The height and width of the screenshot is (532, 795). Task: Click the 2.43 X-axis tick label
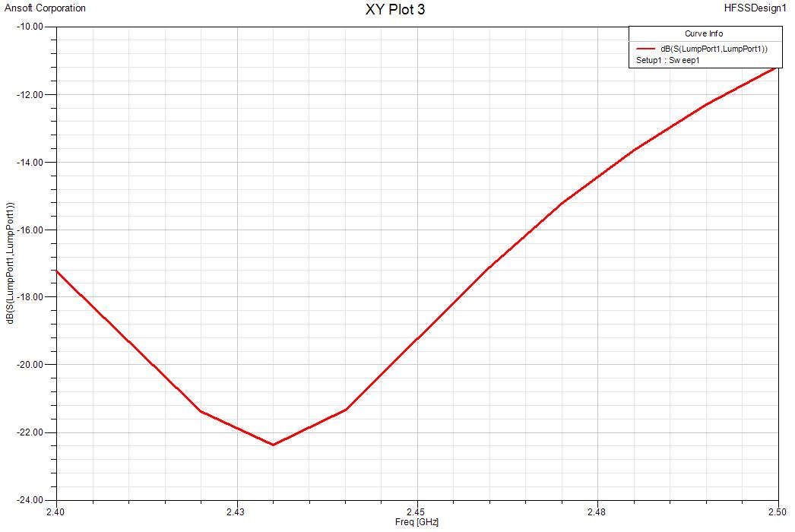(x=236, y=511)
